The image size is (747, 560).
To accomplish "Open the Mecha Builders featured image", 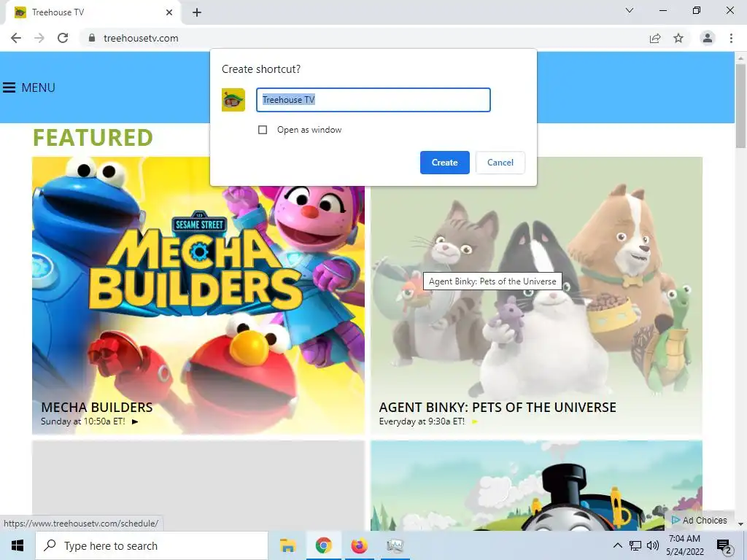I will click(x=198, y=295).
